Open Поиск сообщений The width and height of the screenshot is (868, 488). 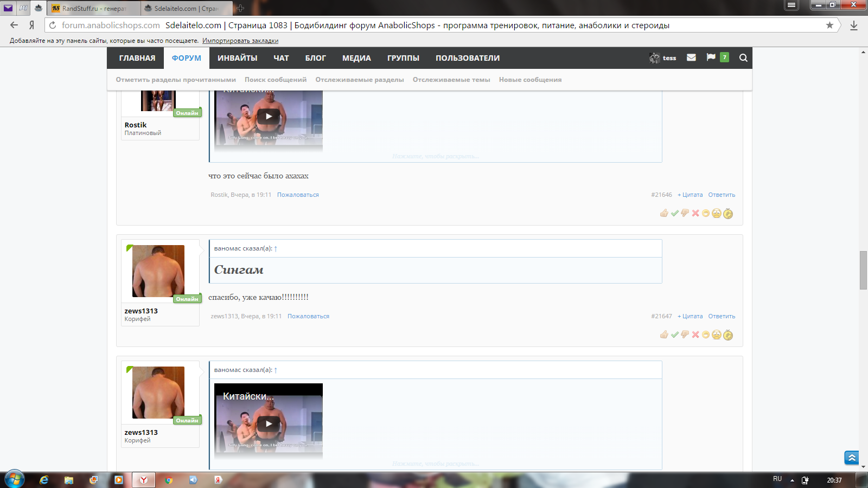click(276, 80)
